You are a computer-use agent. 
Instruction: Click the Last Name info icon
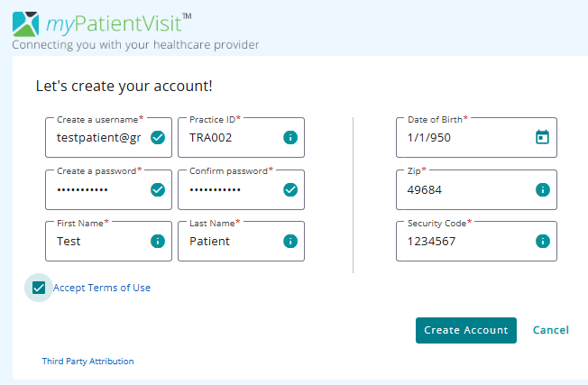290,241
